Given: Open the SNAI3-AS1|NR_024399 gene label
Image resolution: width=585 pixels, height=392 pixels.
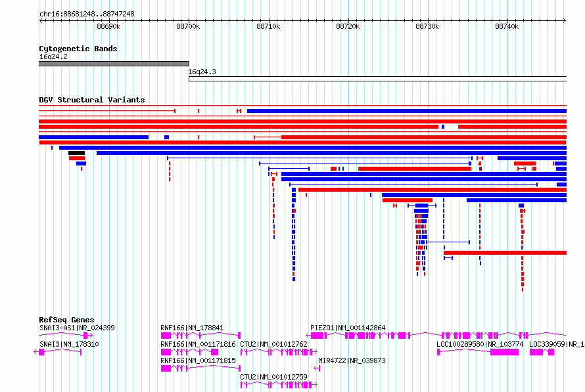Looking at the screenshot, I should pyautogui.click(x=77, y=328).
